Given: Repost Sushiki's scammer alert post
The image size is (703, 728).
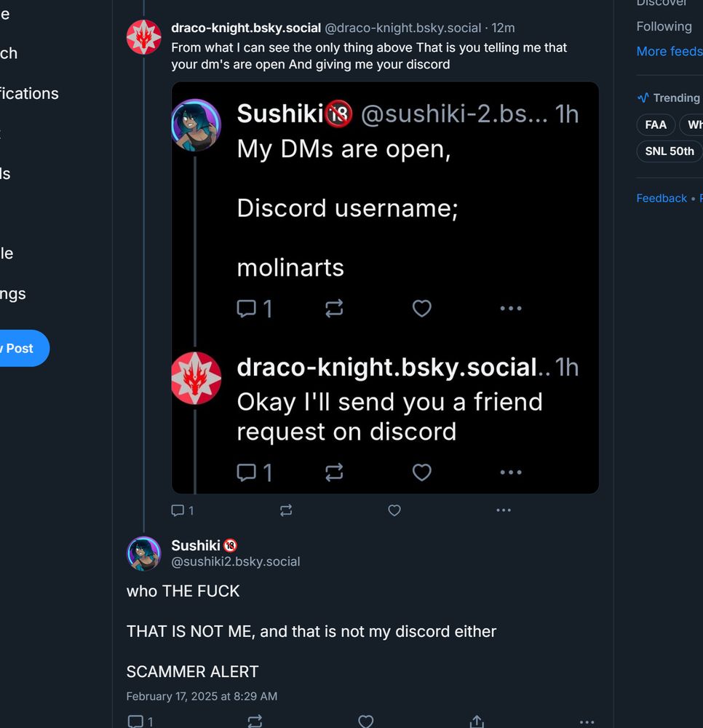Looking at the screenshot, I should [x=255, y=721].
